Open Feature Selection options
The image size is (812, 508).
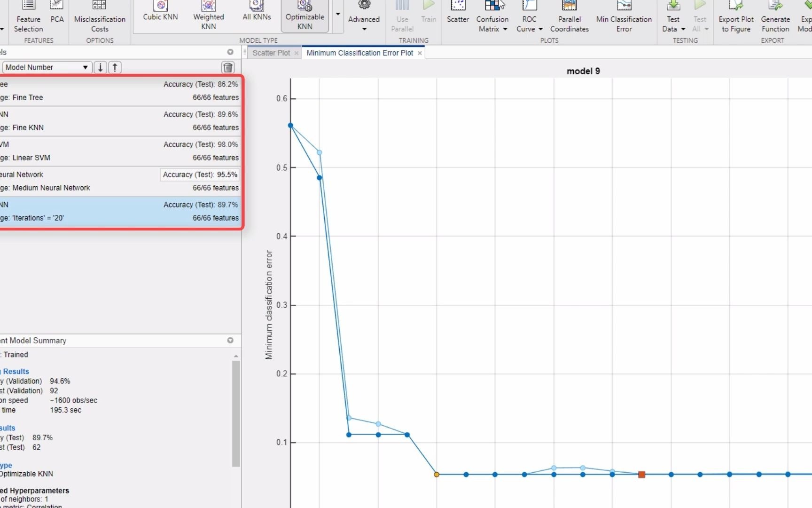point(28,16)
